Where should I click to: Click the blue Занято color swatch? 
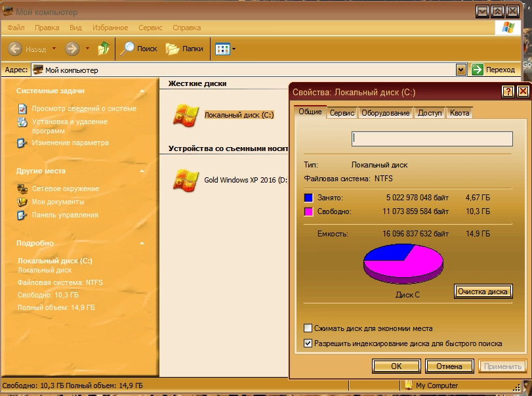pyautogui.click(x=308, y=198)
